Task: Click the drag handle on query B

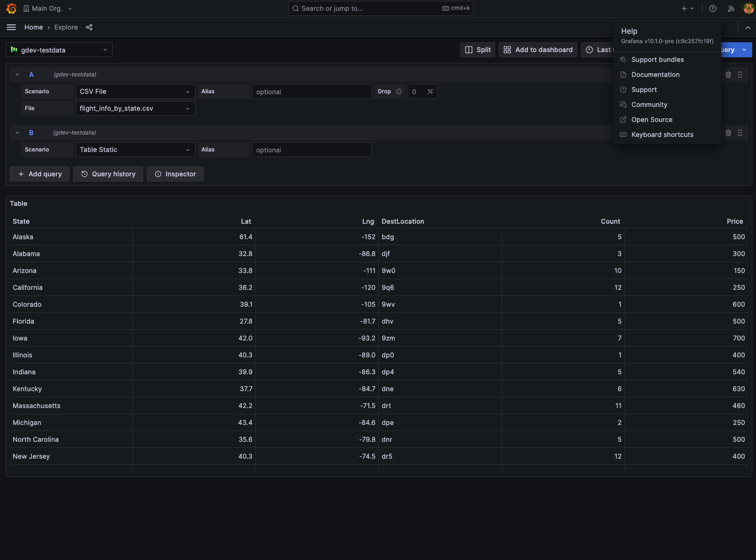Action: (x=740, y=133)
